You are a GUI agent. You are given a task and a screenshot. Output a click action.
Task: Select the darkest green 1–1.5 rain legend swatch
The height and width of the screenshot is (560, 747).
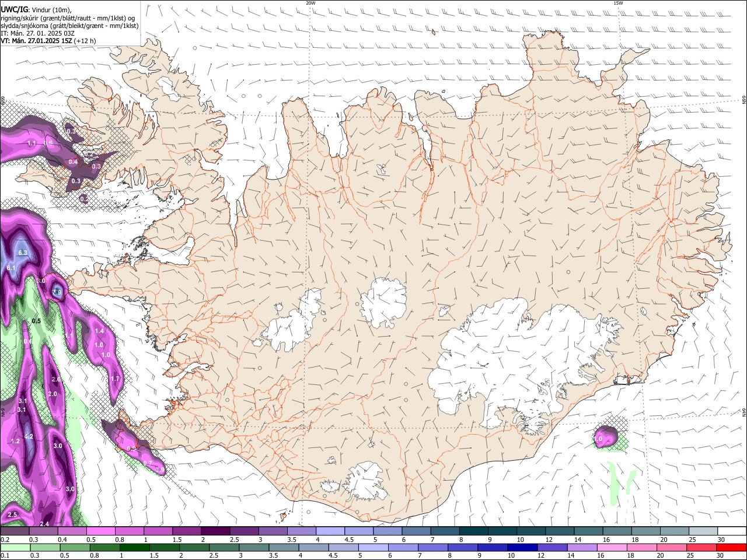(x=134, y=547)
